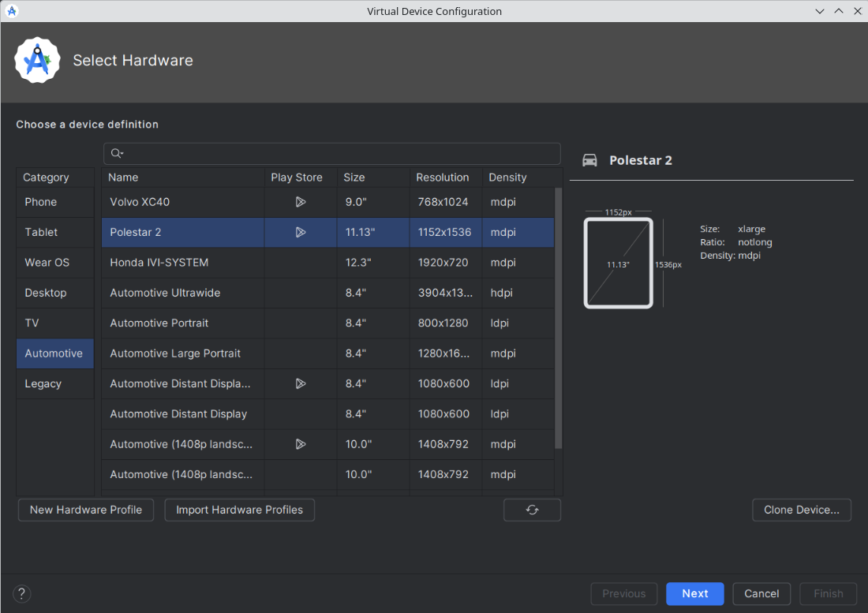This screenshot has height=613, width=868.
Task: Click the 12.3" size cell
Action: [x=373, y=263]
